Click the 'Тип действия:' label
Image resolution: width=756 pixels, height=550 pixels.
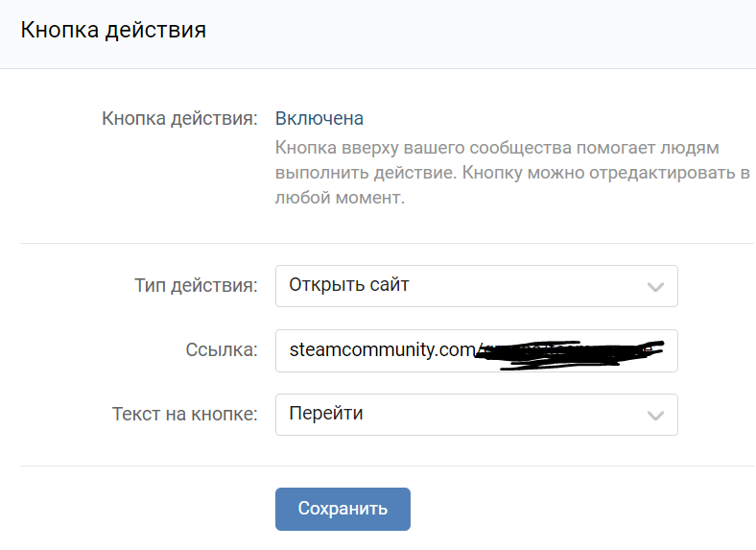coord(196,285)
